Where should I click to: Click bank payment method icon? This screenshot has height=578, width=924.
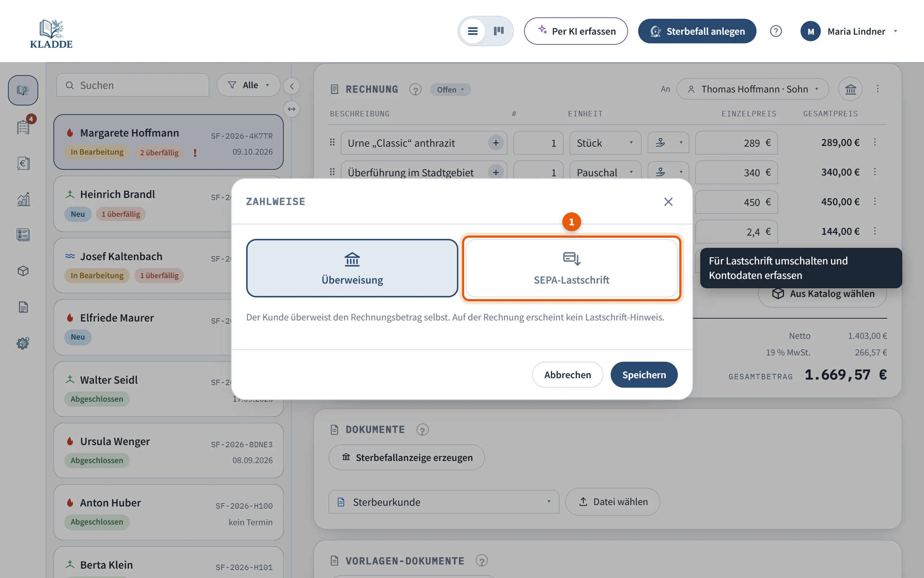850,89
